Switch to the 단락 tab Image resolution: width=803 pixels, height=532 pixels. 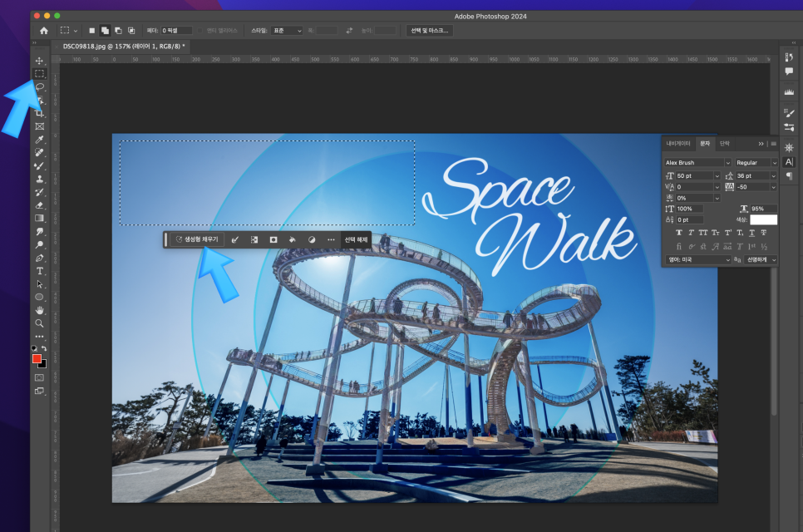pyautogui.click(x=724, y=143)
